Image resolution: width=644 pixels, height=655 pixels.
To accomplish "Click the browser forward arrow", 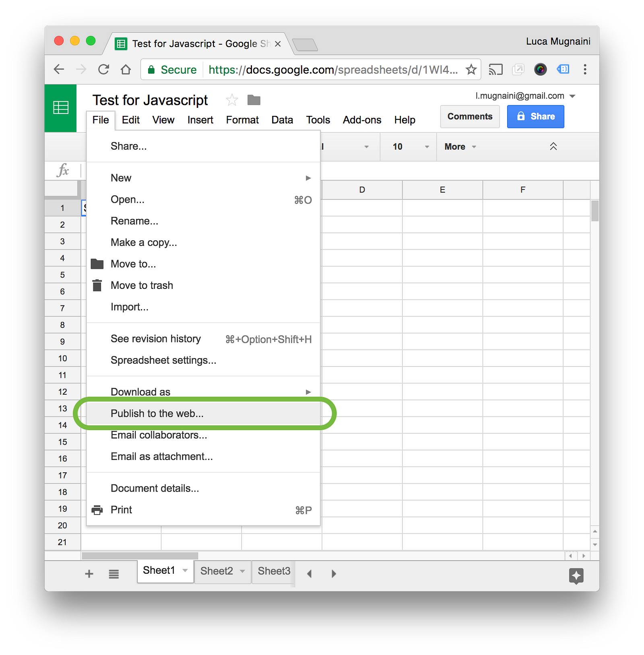I will pos(81,70).
